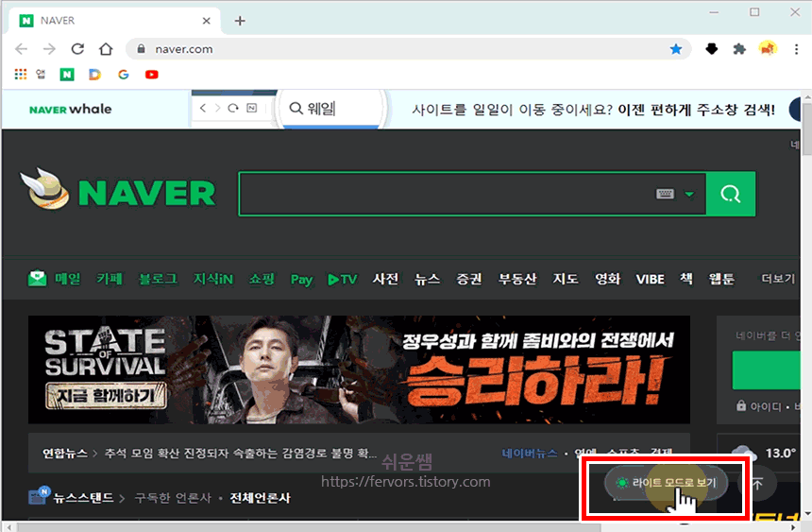Image resolution: width=812 pixels, height=532 pixels.
Task: Open 영화 from the service menu
Action: click(x=607, y=279)
